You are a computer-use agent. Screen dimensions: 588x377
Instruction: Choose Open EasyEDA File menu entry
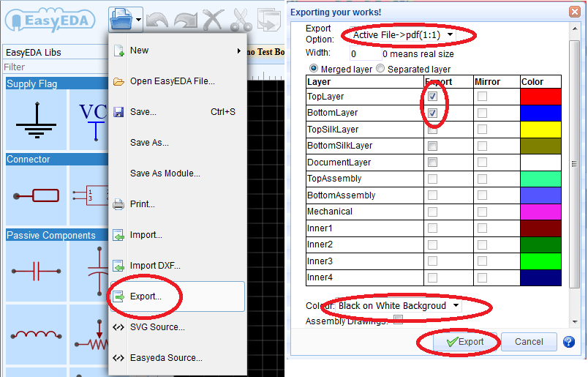pos(177,81)
